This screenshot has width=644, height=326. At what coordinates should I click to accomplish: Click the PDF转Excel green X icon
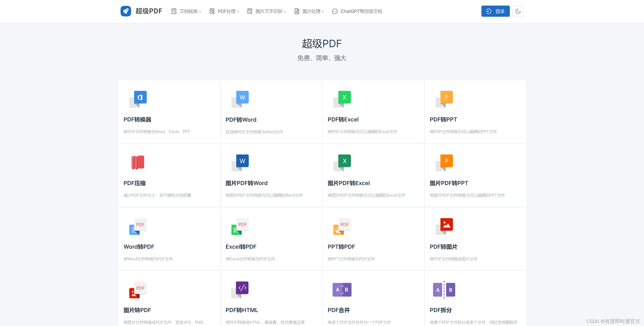(342, 99)
